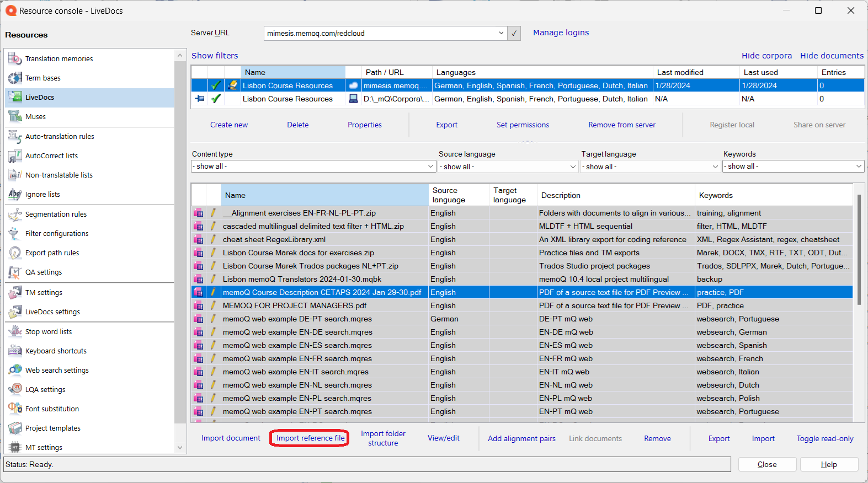Click Add alignment pairs link
Viewport: 868px width, 483px height.
coord(521,438)
